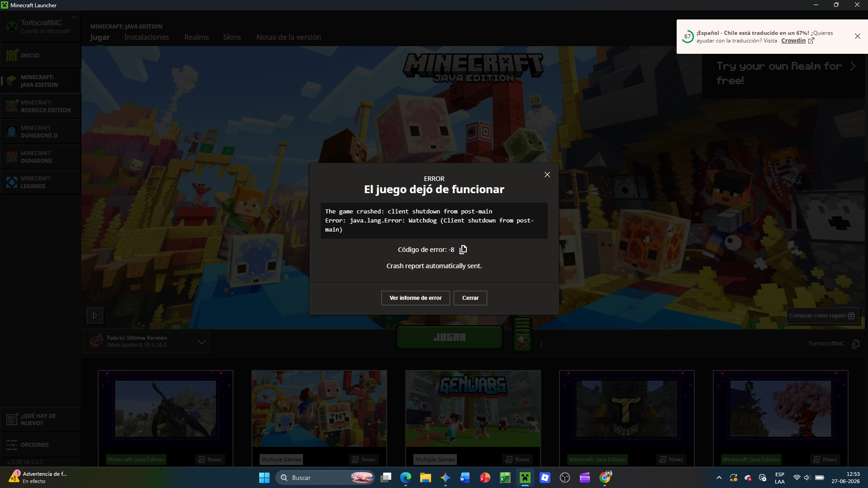This screenshot has width=868, height=488.
Task: Copy the error code -8 to clipboard
Action: 463,250
